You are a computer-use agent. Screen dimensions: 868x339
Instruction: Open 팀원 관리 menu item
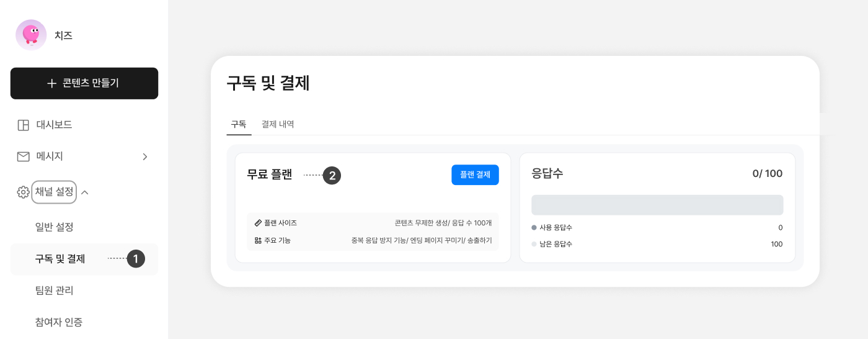click(x=55, y=290)
